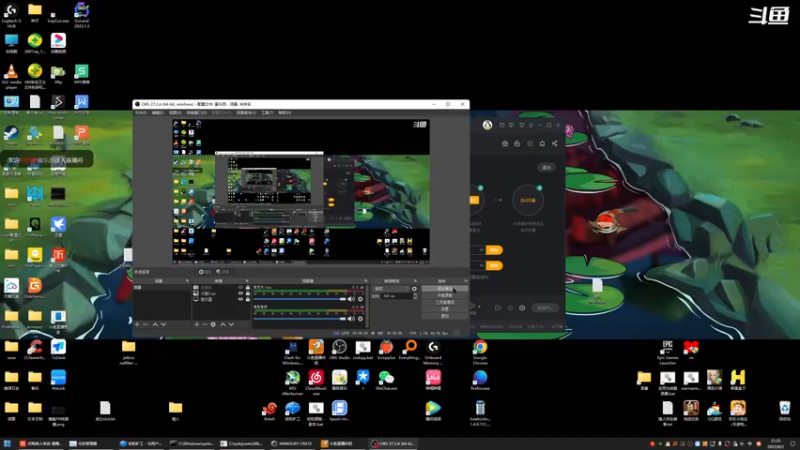This screenshot has height=450, width=800.
Task: Click add scene plus in OBS
Action: coord(137,324)
